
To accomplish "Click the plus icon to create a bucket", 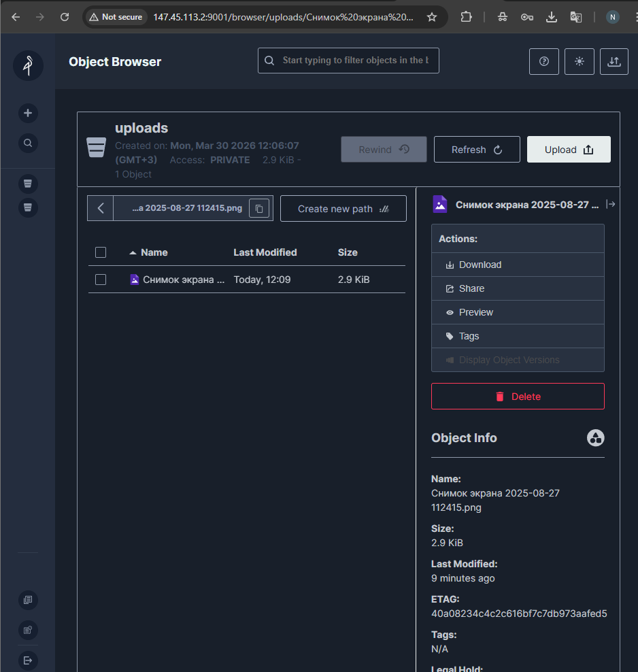I will (x=28, y=113).
